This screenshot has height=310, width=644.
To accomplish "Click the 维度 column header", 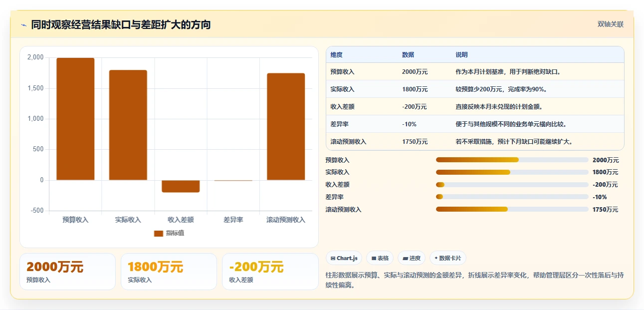I will click(x=336, y=55).
